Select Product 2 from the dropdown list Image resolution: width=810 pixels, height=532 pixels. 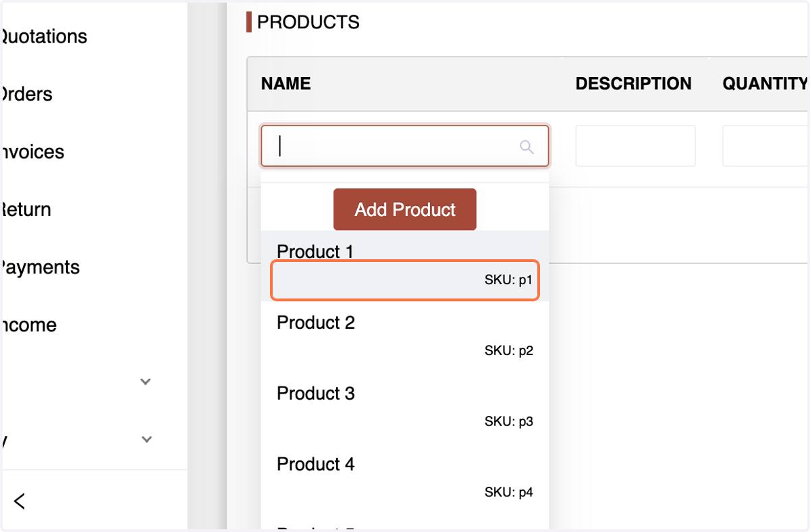tap(405, 336)
